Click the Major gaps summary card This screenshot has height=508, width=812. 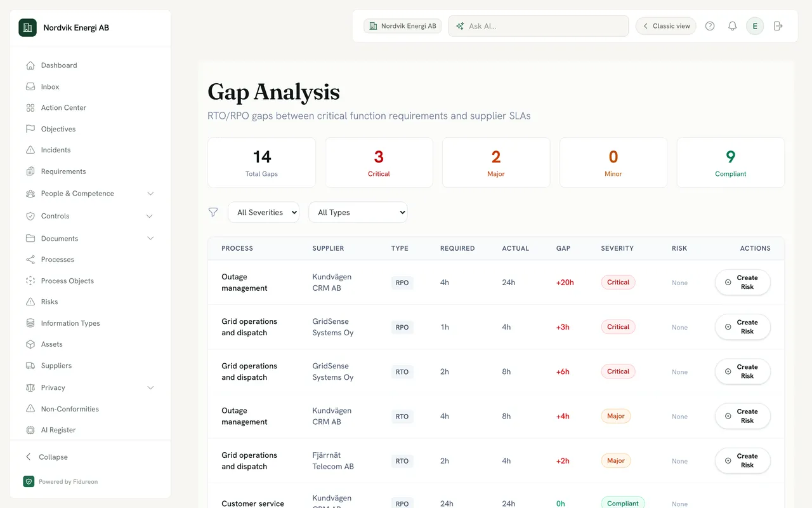coord(496,163)
